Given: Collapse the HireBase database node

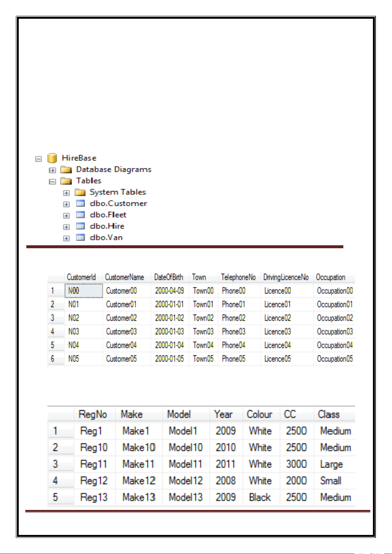Looking at the screenshot, I should [x=38, y=159].
